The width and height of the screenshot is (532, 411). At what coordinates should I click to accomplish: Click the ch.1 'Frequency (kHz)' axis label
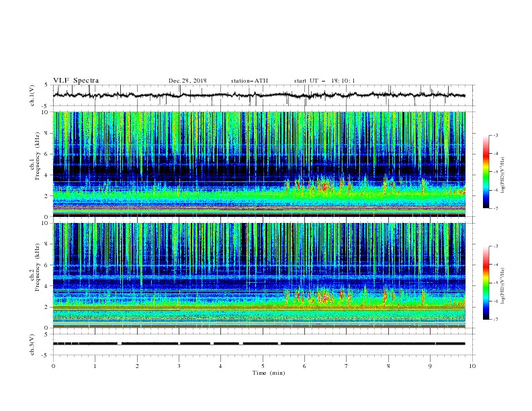point(38,154)
